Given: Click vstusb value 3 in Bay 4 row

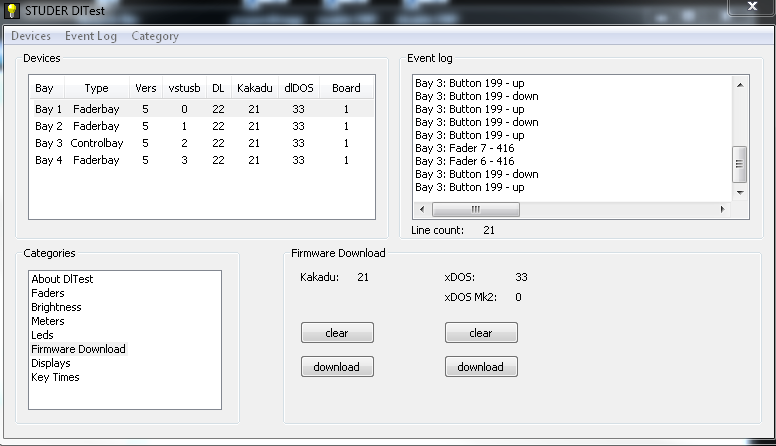Looking at the screenshot, I should [184, 160].
